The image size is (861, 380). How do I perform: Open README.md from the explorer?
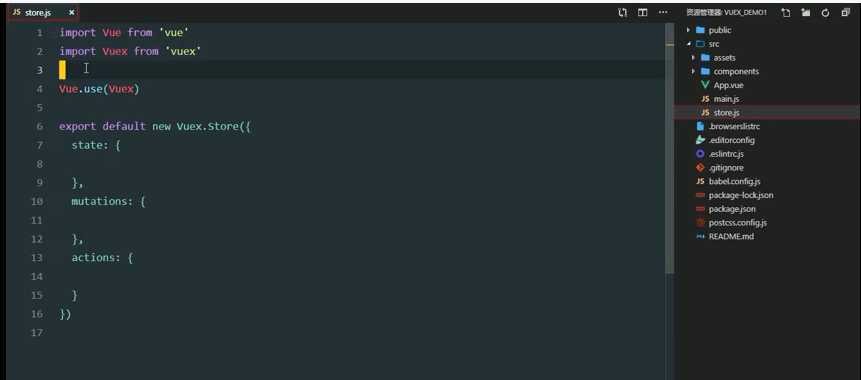tap(731, 236)
